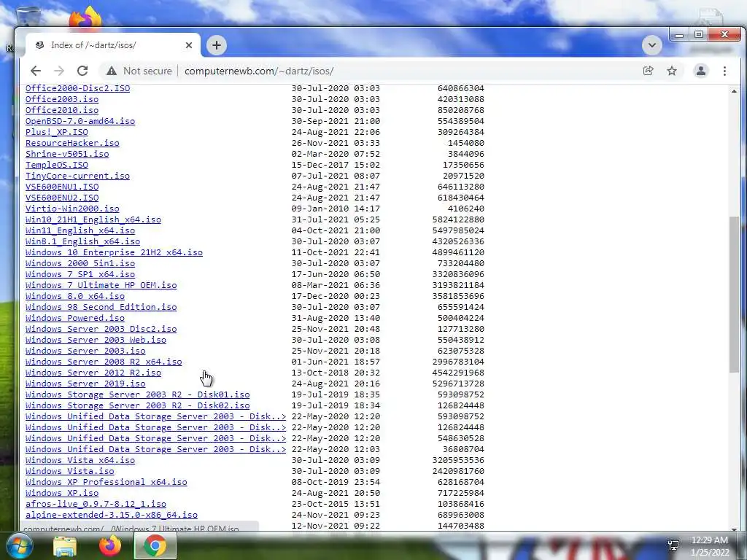Bookmark this page with the star
This screenshot has width=747, height=560.
(672, 71)
